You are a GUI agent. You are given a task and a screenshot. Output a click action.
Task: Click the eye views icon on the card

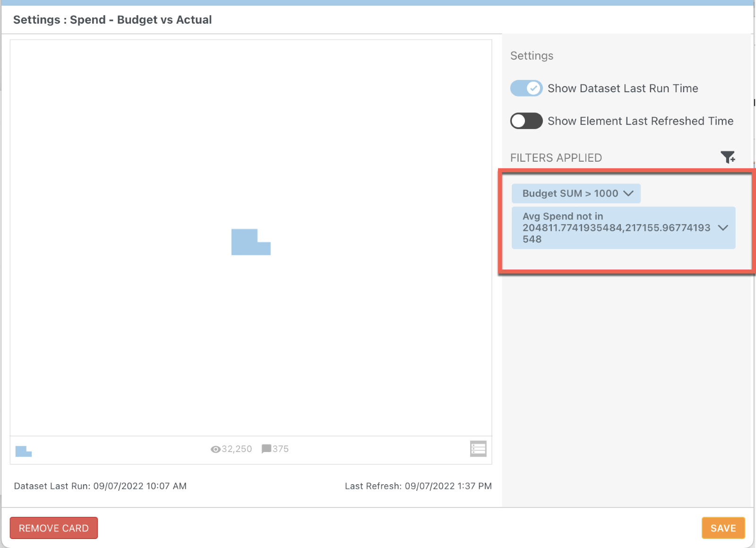point(215,449)
